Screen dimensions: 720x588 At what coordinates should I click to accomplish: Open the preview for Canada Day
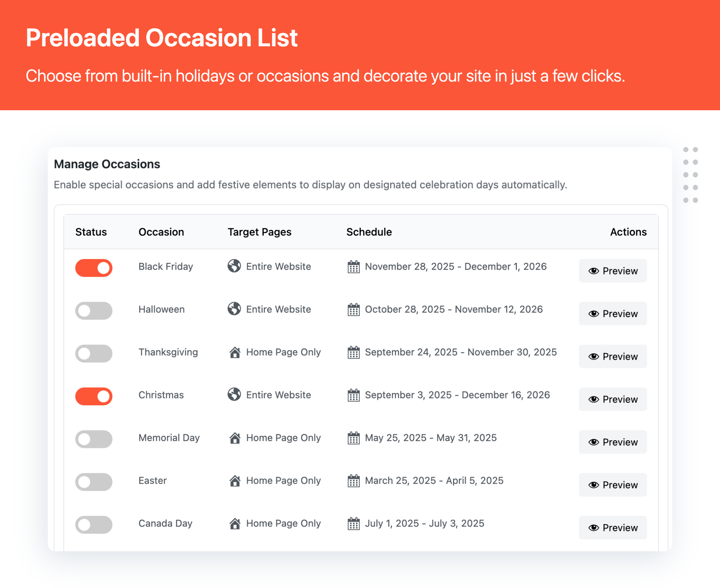pos(612,528)
